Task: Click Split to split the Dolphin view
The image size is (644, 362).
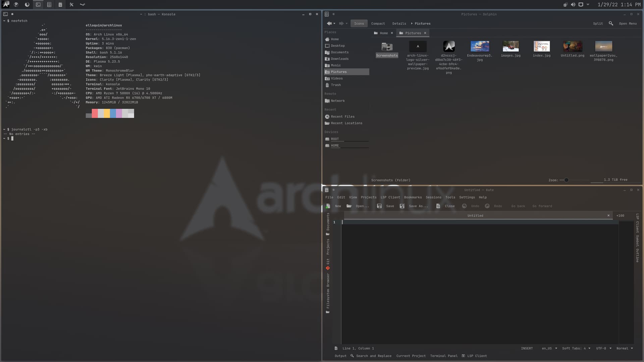Action: (598, 23)
